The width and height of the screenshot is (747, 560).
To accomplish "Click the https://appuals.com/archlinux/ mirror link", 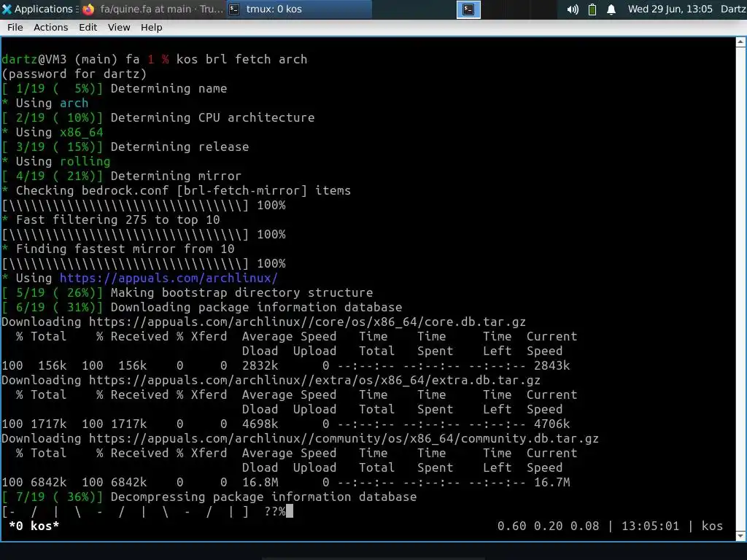I will click(169, 278).
